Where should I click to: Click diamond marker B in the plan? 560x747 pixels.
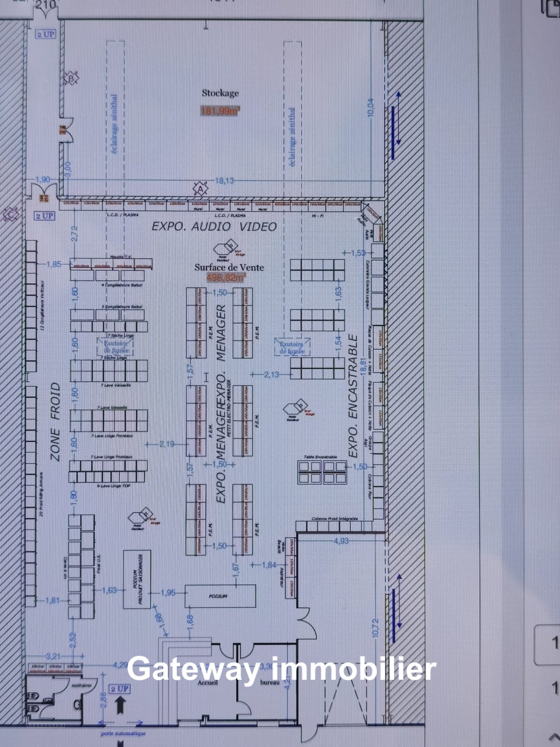(71, 79)
